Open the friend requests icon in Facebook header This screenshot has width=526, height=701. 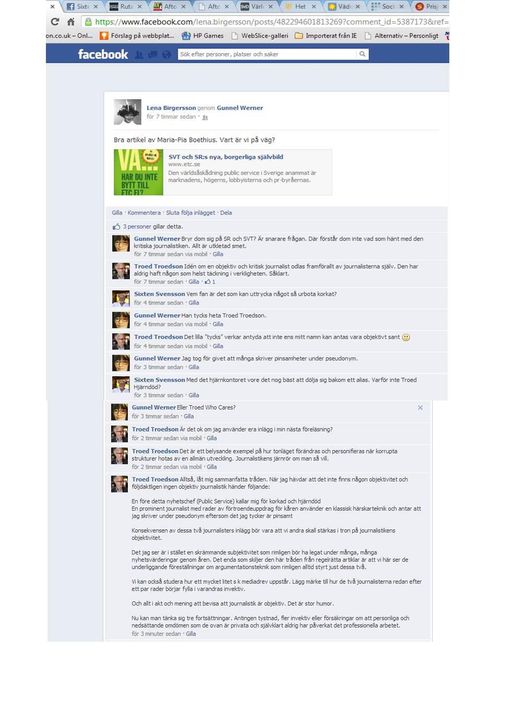pos(139,55)
